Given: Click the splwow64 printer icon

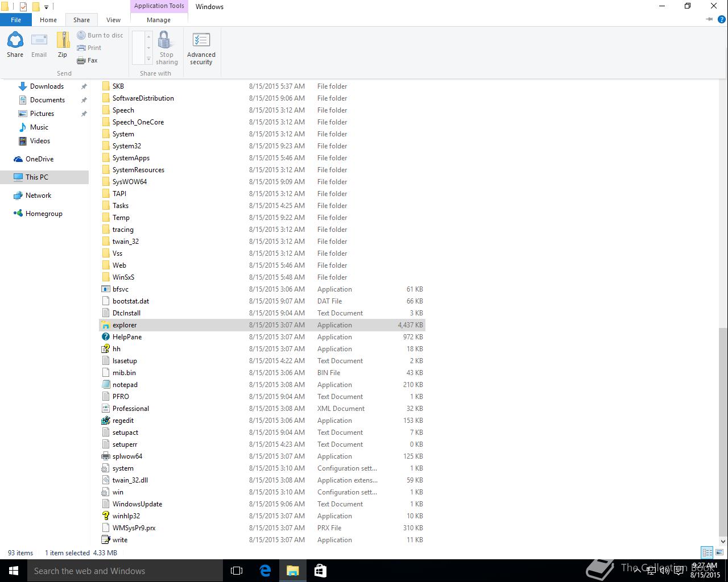Looking at the screenshot, I should pyautogui.click(x=105, y=456).
